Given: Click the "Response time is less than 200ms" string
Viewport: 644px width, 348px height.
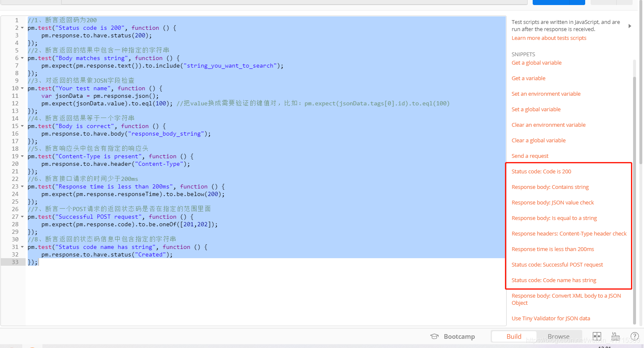Looking at the screenshot, I should (x=114, y=186).
